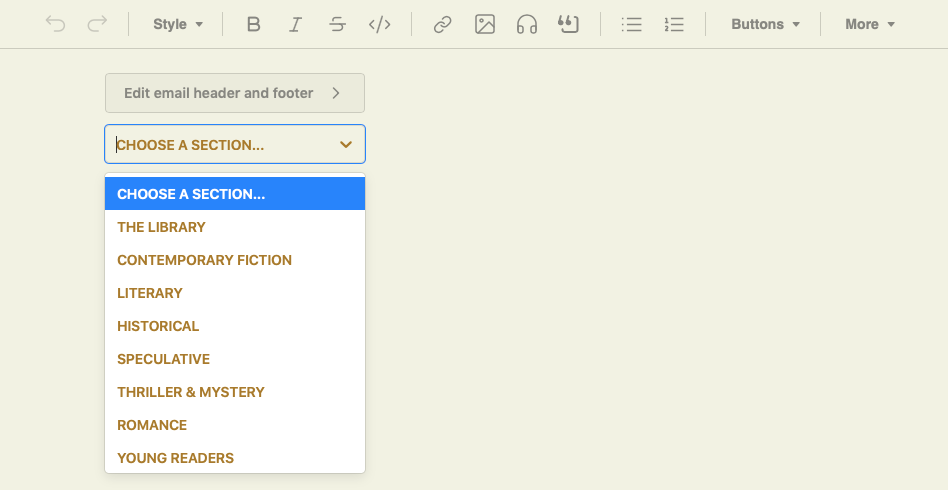Choose Young Readers section
Image resolution: width=948 pixels, height=490 pixels.
click(235, 458)
